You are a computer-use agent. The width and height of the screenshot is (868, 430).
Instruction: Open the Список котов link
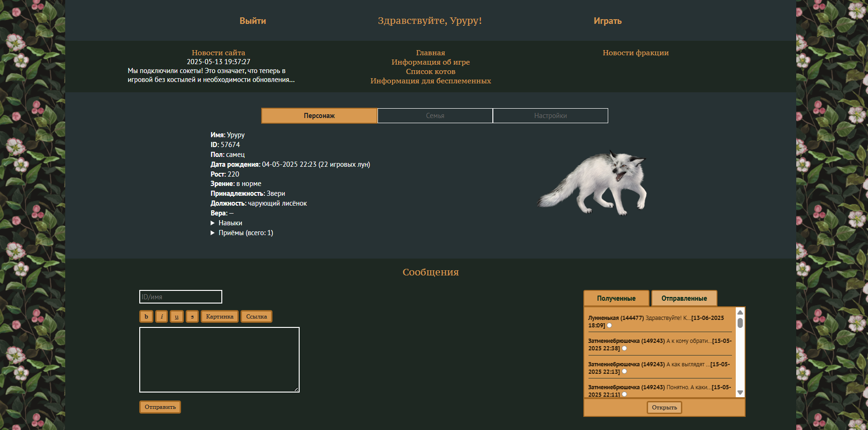pos(430,72)
